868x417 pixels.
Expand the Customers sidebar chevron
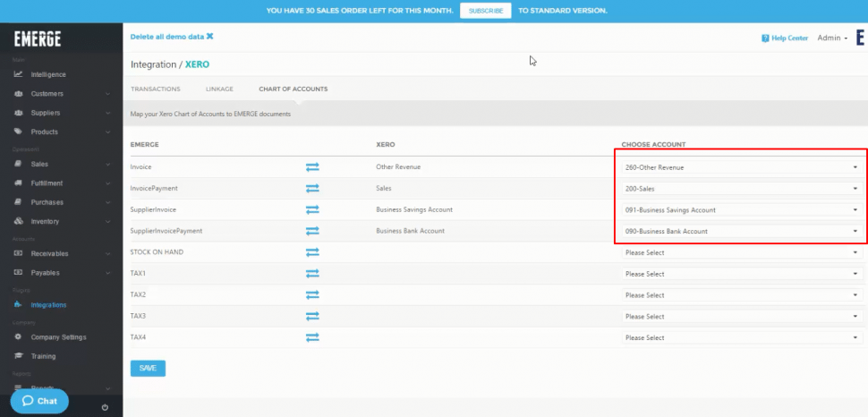click(108, 94)
